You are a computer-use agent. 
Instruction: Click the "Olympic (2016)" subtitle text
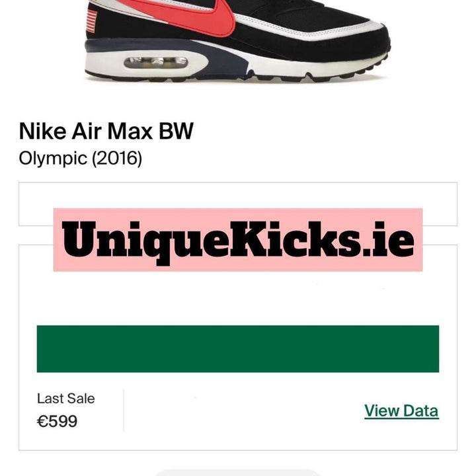(81, 158)
